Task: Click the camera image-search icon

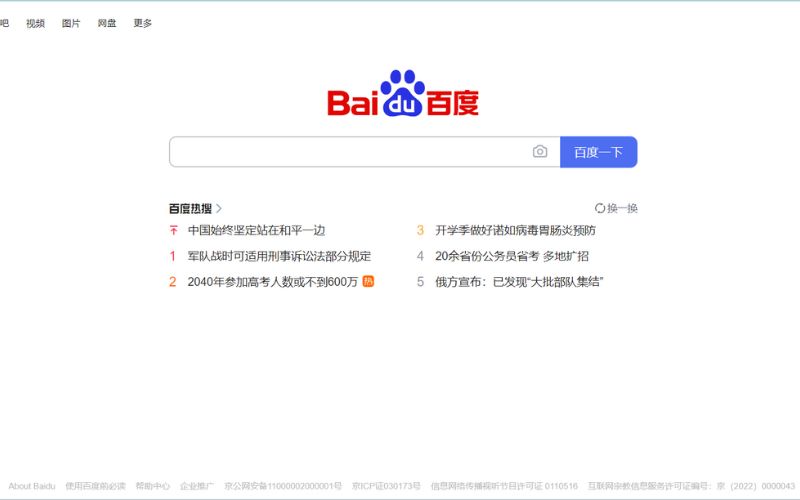Action: pos(540,152)
